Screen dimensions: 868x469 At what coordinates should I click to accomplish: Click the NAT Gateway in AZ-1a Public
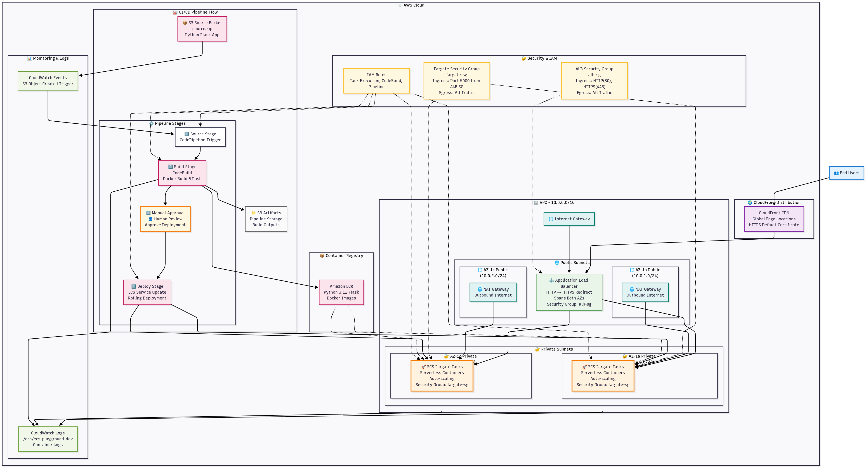pos(645,292)
